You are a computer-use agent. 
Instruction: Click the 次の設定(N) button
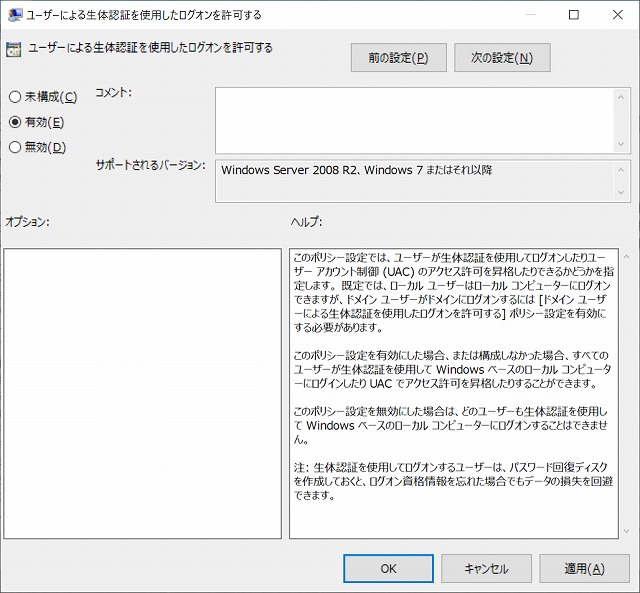coord(502,58)
